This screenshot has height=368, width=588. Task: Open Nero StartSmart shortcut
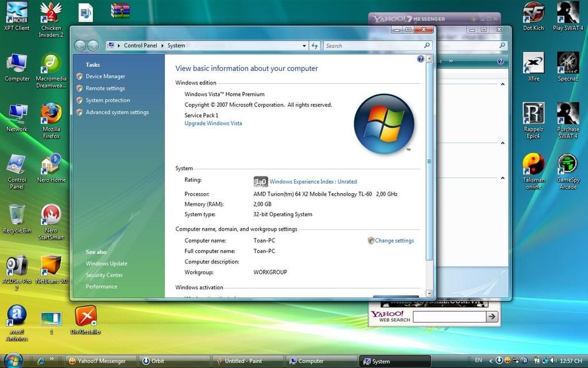click(51, 222)
